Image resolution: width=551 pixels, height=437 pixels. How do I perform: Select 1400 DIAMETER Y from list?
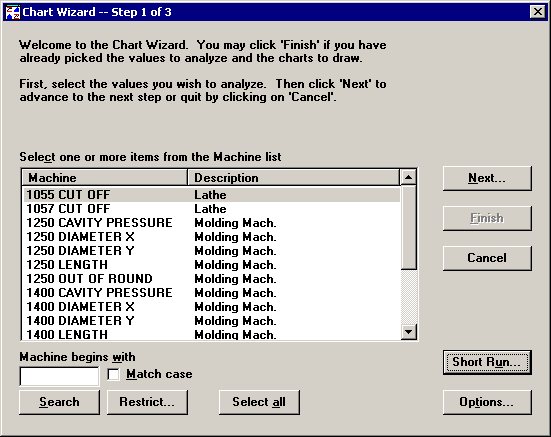click(211, 321)
